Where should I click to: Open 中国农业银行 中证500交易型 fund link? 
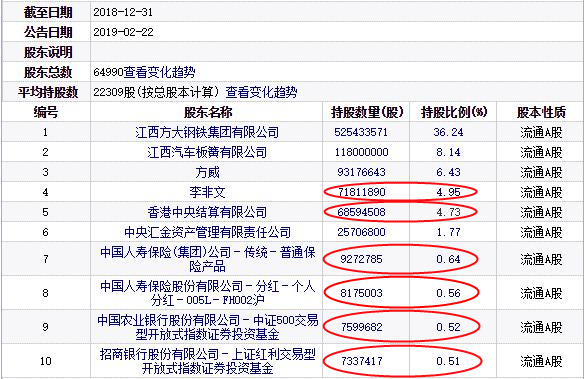pyautogui.click(x=207, y=327)
